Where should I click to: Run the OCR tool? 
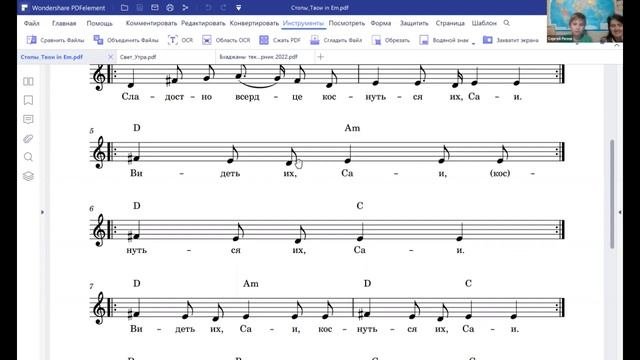pyautogui.click(x=180, y=40)
